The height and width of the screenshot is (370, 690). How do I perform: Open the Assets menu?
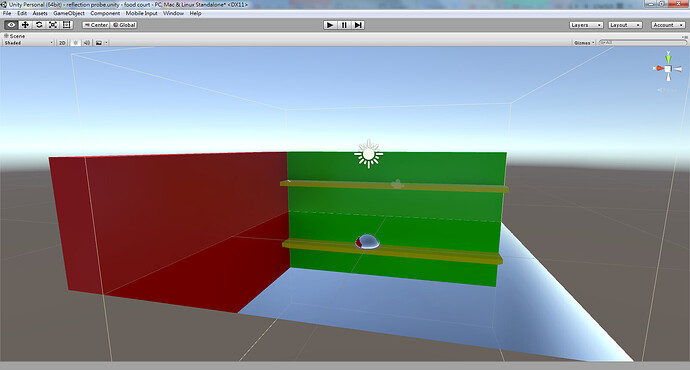click(x=40, y=13)
